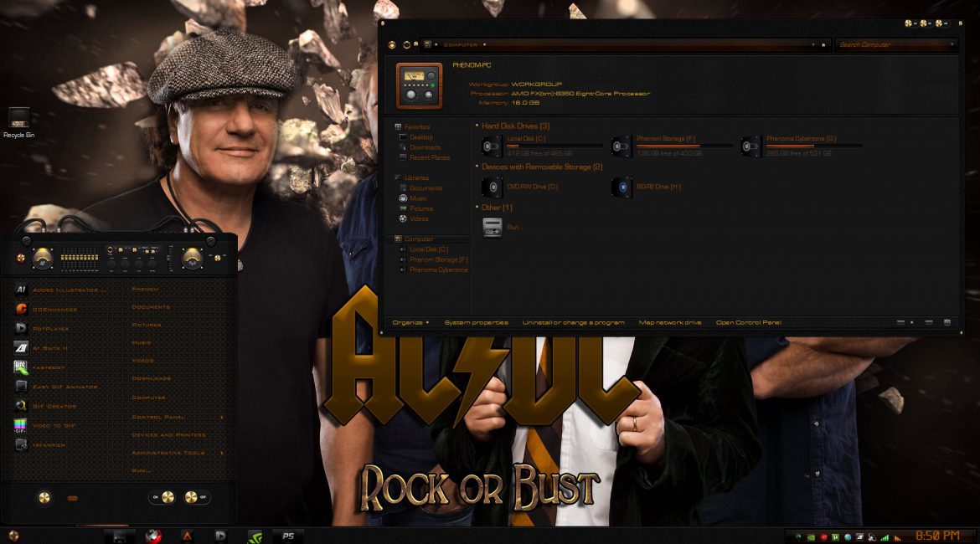Select Phenom Storage (F:) drive icon
Viewport: 980px width, 544px height.
pyautogui.click(x=622, y=146)
